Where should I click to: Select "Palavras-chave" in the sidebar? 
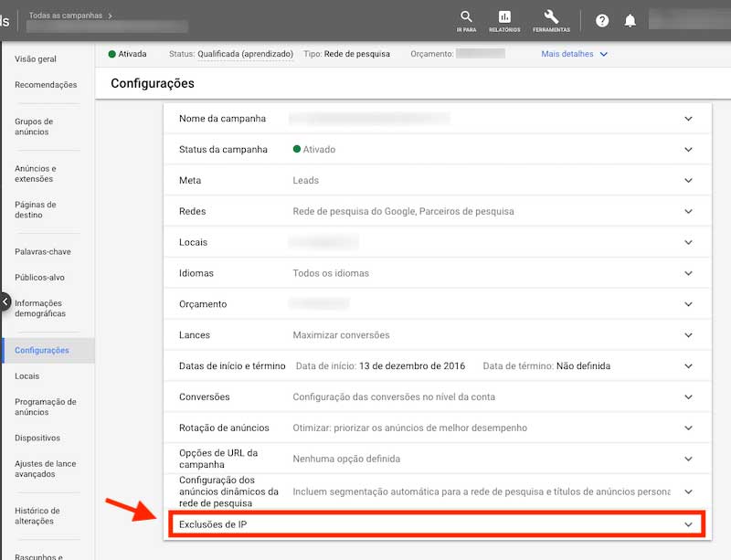pyautogui.click(x=42, y=251)
